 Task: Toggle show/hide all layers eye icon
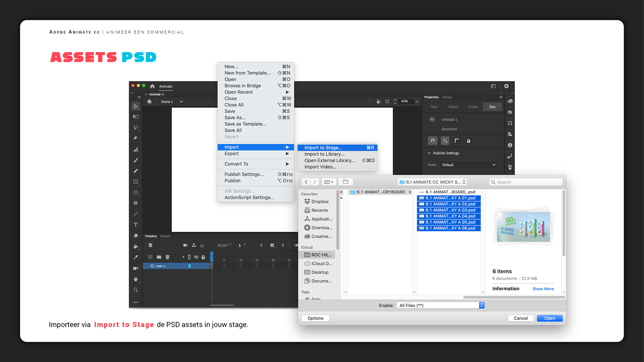tap(196, 257)
